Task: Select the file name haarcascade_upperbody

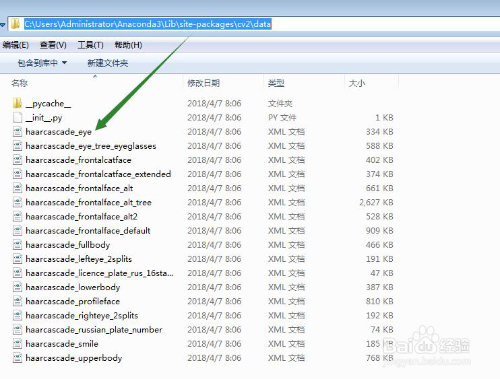Action: (74, 358)
